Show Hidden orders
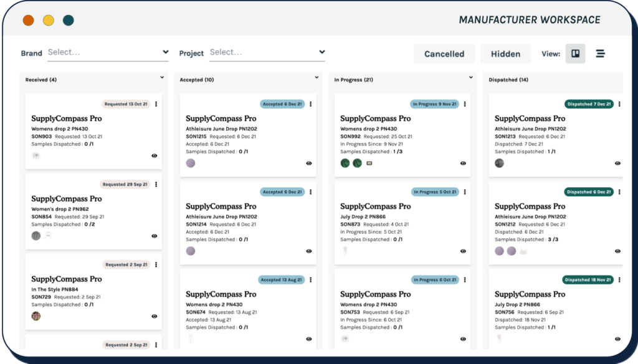 click(505, 54)
